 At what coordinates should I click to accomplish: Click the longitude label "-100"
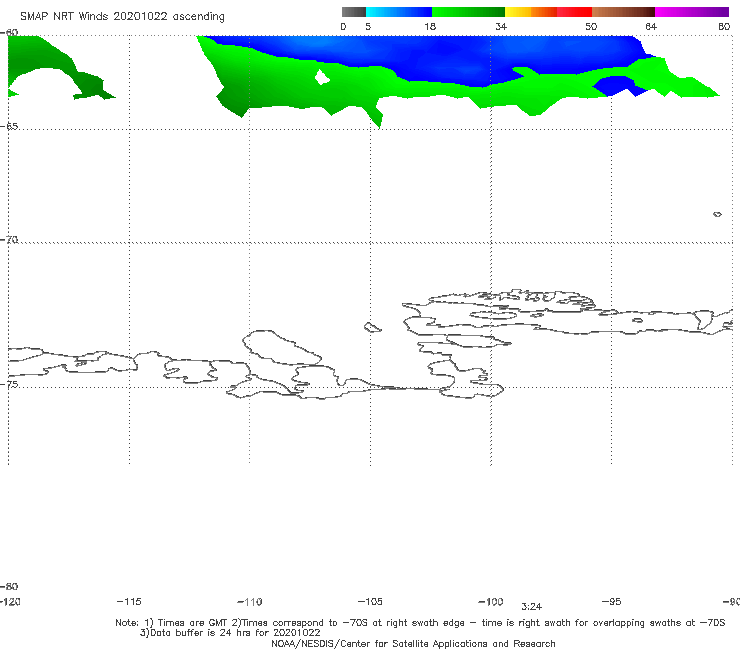[x=491, y=601]
